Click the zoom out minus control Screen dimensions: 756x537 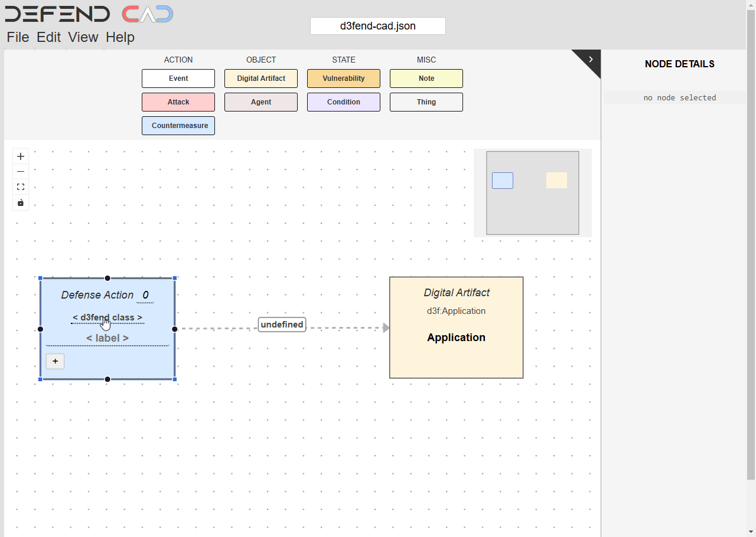coord(21,172)
